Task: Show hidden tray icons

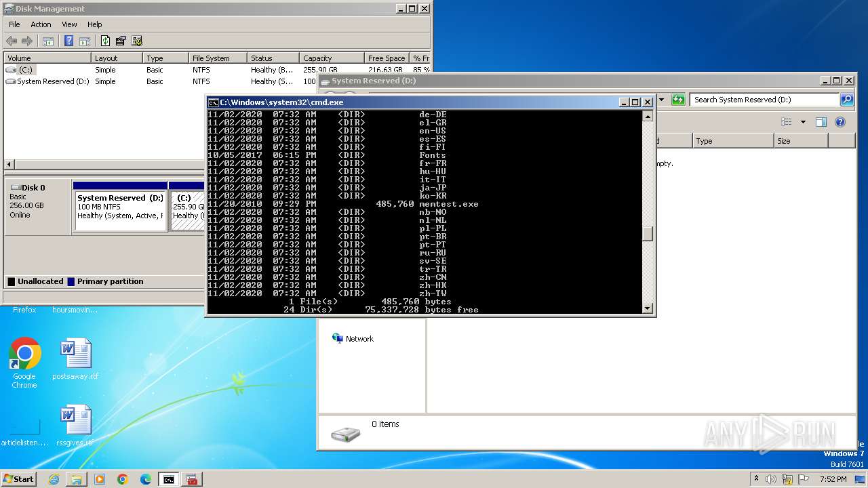Action: point(756,479)
